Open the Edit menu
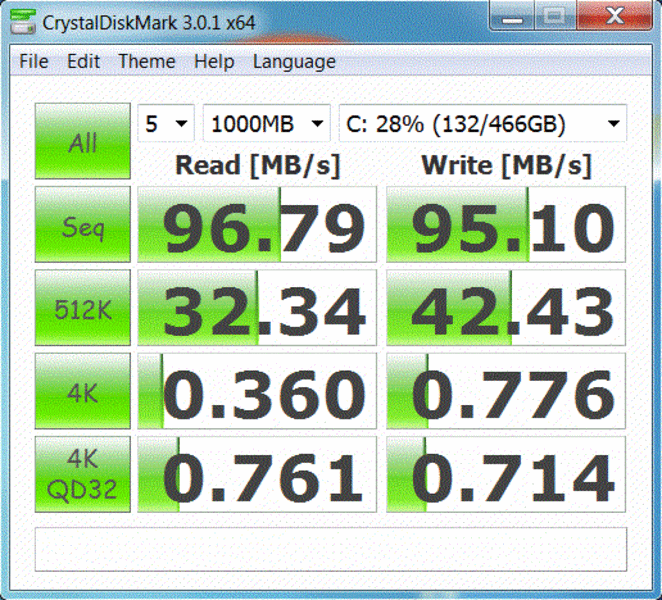 pyautogui.click(x=84, y=62)
